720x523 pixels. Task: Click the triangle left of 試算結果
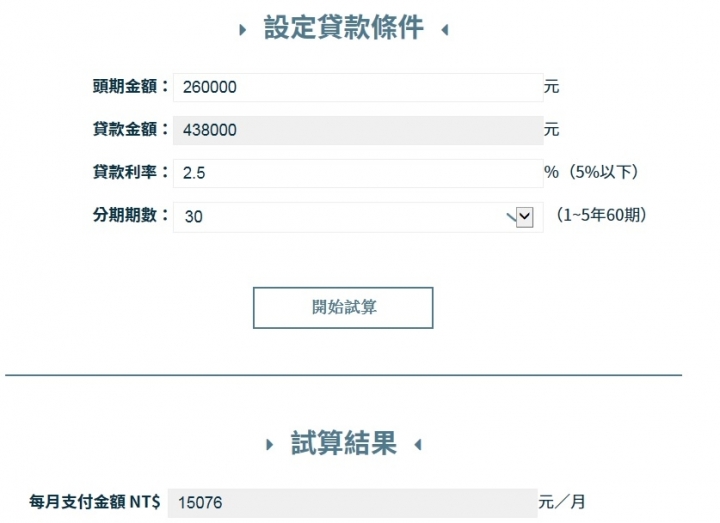coord(270,444)
